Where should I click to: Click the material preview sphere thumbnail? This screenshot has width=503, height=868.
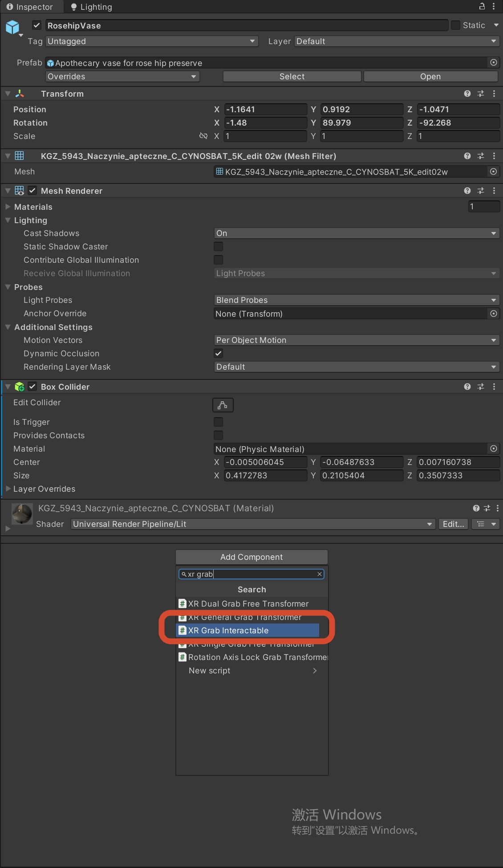coord(22,514)
